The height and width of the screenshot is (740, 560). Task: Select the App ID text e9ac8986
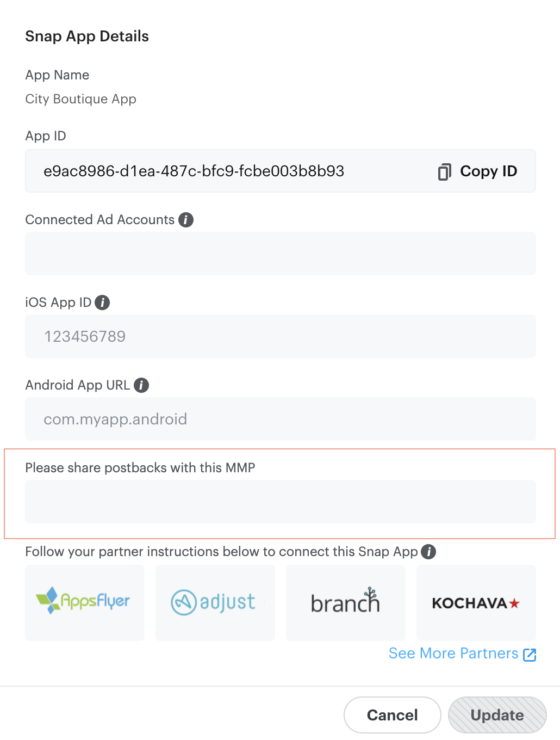(194, 171)
